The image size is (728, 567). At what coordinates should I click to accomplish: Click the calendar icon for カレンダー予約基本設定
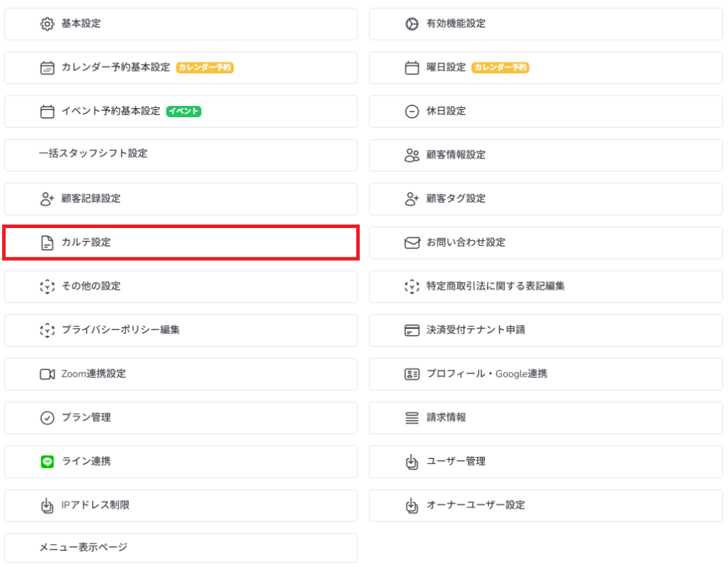pyautogui.click(x=47, y=68)
